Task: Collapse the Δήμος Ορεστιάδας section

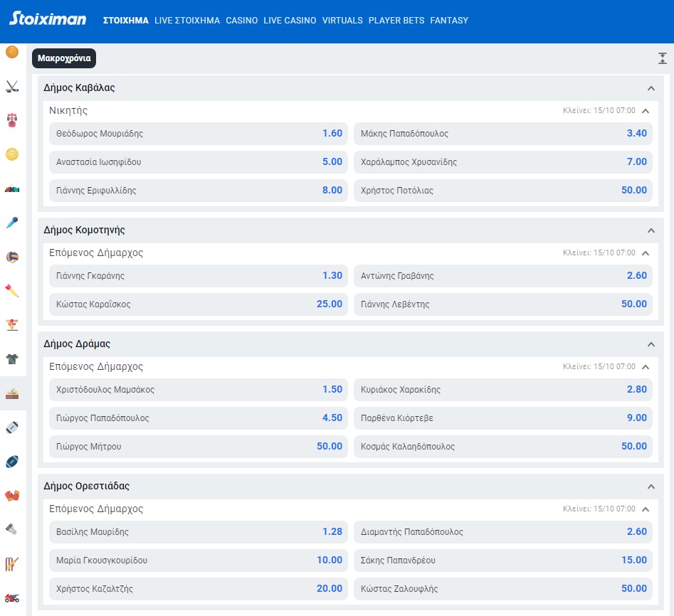Action: pyautogui.click(x=651, y=487)
